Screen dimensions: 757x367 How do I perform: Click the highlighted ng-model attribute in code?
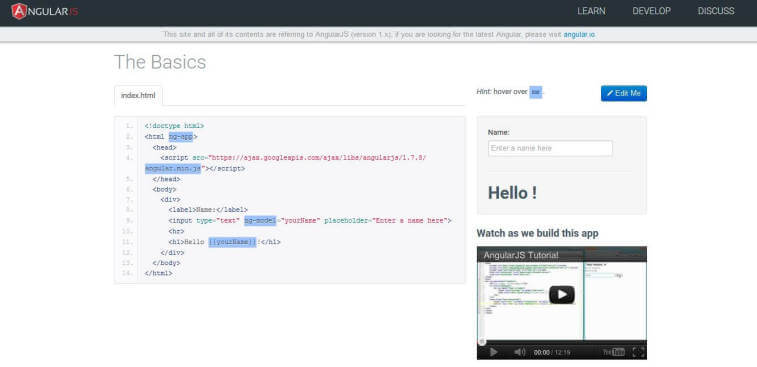coord(260,221)
